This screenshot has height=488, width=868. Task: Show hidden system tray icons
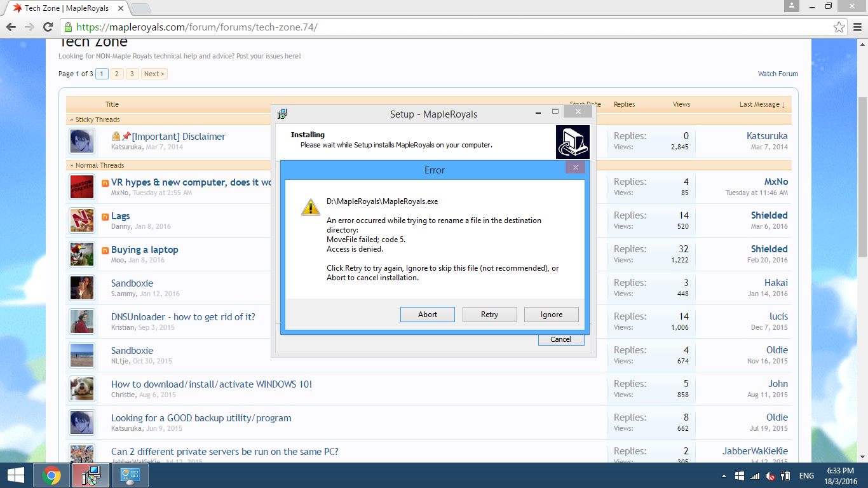724,476
